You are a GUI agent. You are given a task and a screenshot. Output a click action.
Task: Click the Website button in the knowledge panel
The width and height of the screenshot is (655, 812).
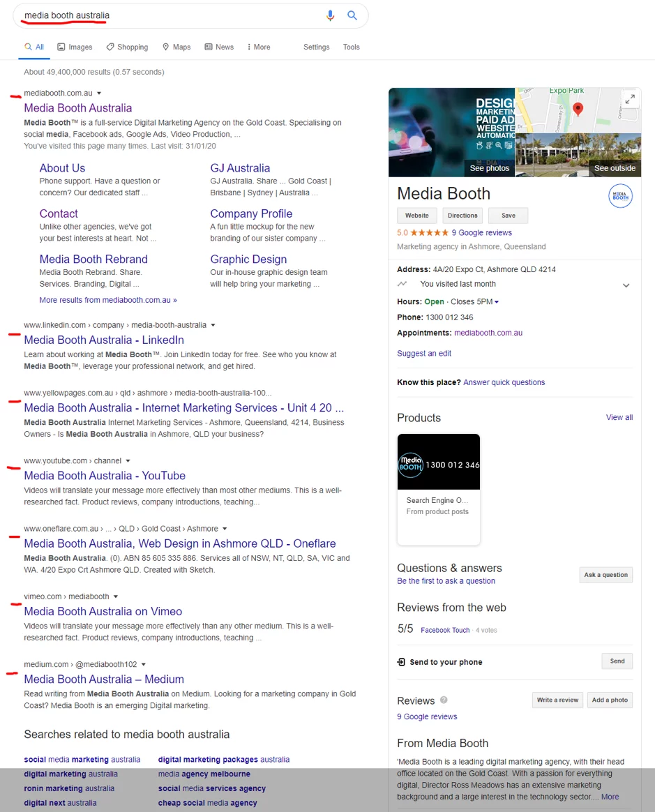(417, 216)
